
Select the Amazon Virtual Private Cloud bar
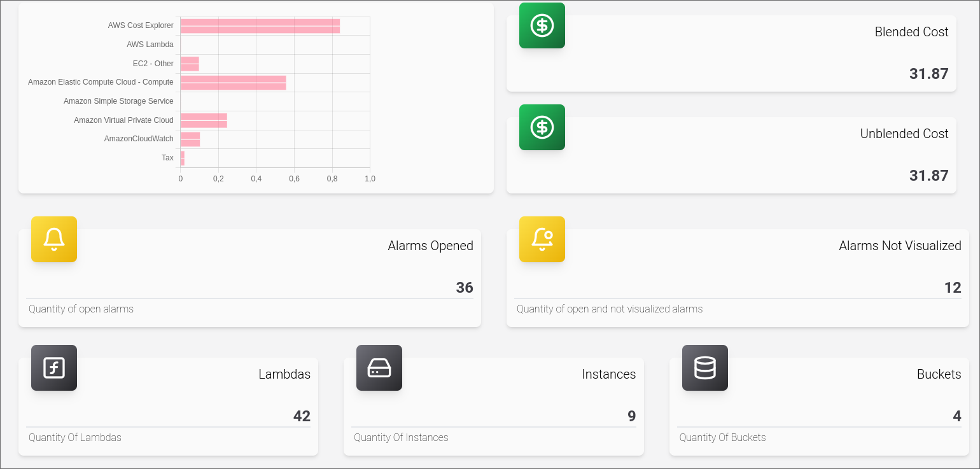pyautogui.click(x=204, y=120)
